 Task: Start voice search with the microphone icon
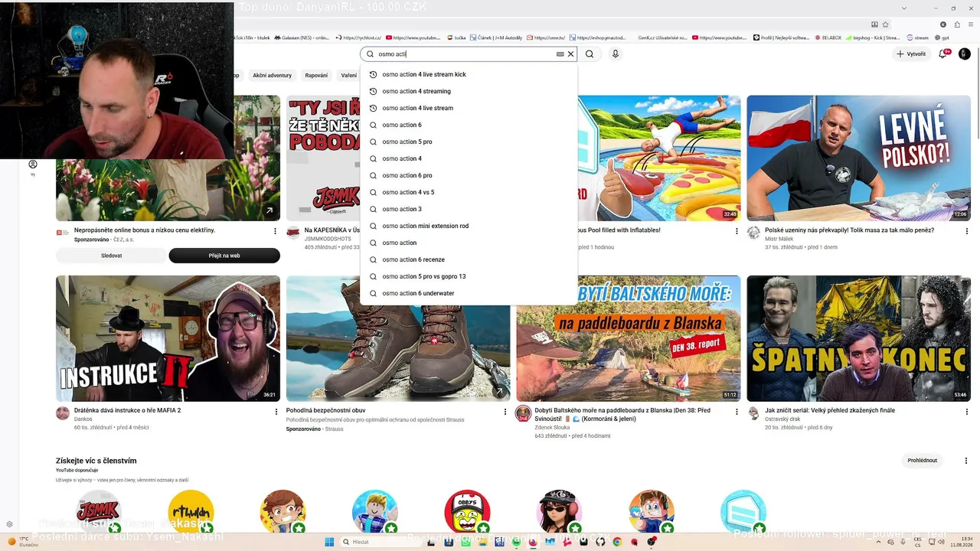tap(615, 54)
